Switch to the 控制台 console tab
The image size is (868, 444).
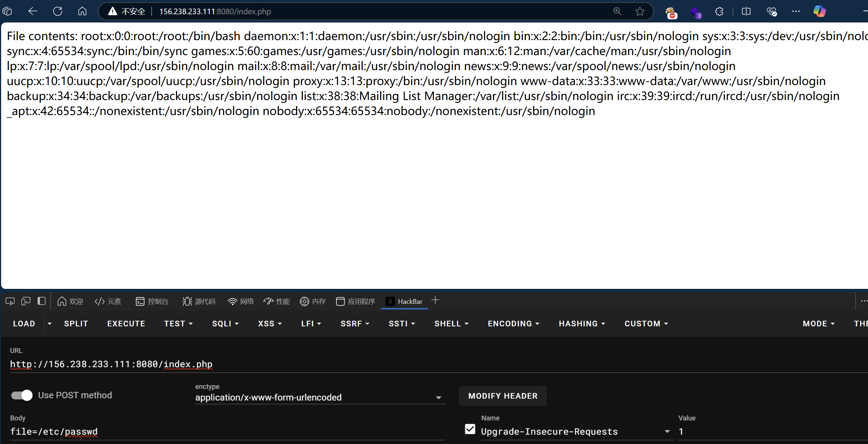tap(152, 301)
